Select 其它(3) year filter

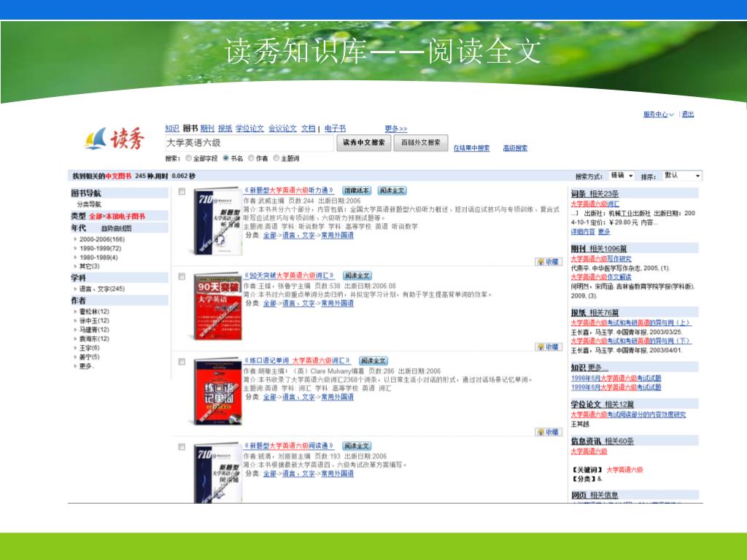click(89, 267)
